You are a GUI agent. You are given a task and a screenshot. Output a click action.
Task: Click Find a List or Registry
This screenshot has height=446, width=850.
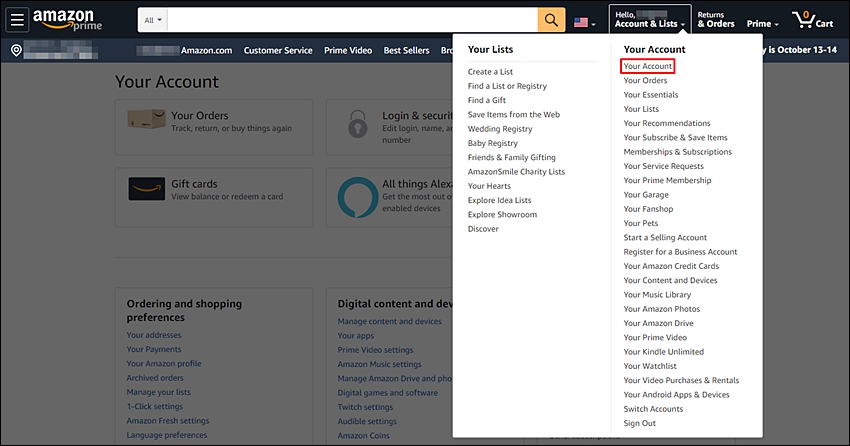coord(507,86)
